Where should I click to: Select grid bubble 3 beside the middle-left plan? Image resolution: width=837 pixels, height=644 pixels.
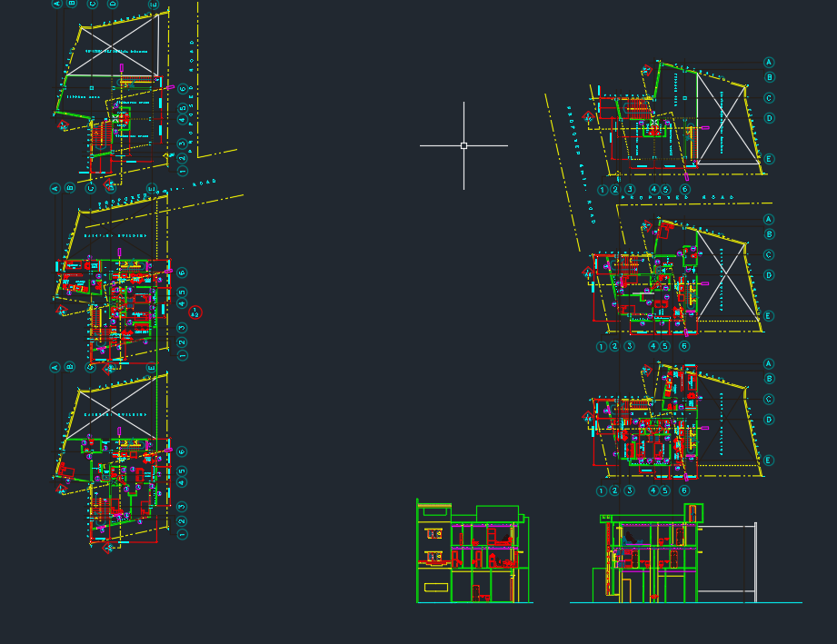(x=182, y=328)
